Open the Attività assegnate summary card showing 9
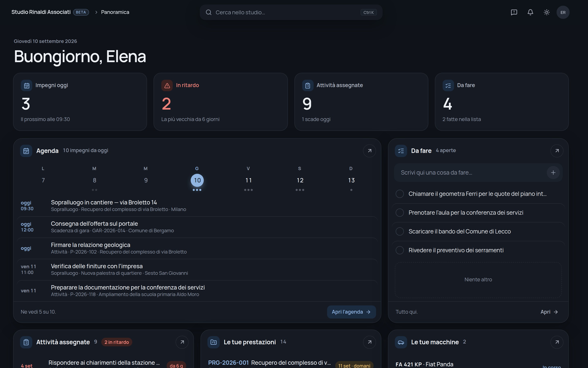Screen dimensions: 588x368 point(361,102)
